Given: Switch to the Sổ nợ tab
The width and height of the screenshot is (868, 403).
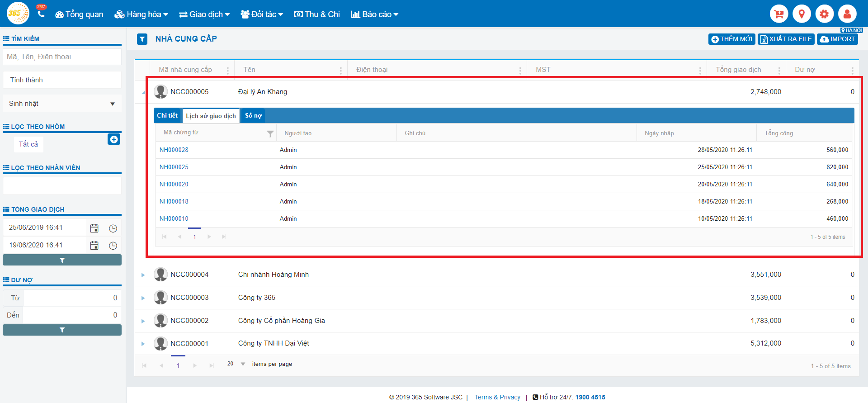Looking at the screenshot, I should pos(253,116).
